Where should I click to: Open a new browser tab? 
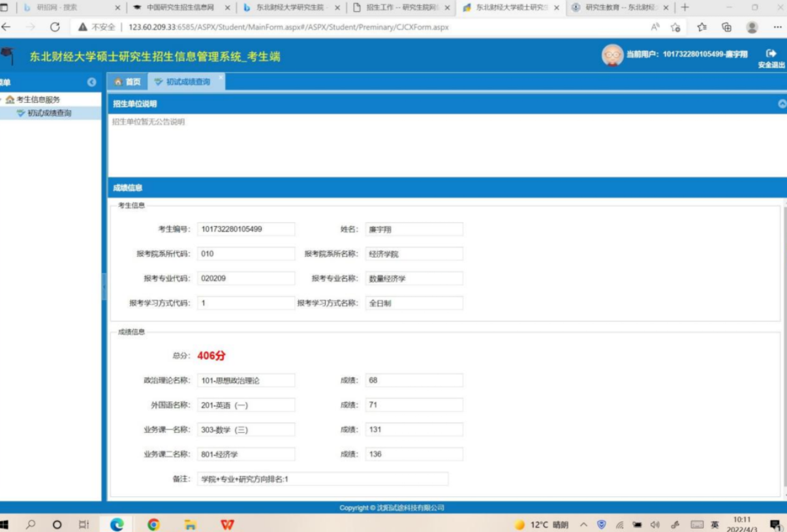(685, 7)
